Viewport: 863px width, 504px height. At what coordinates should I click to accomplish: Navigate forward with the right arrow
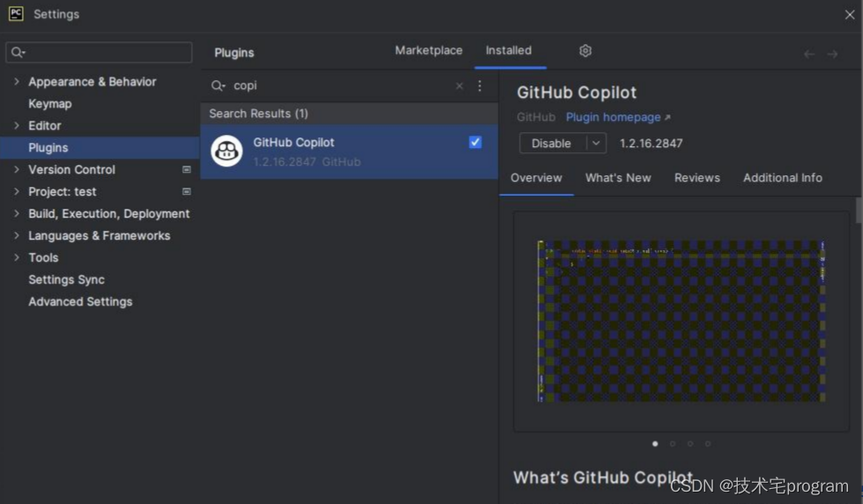[x=832, y=54]
